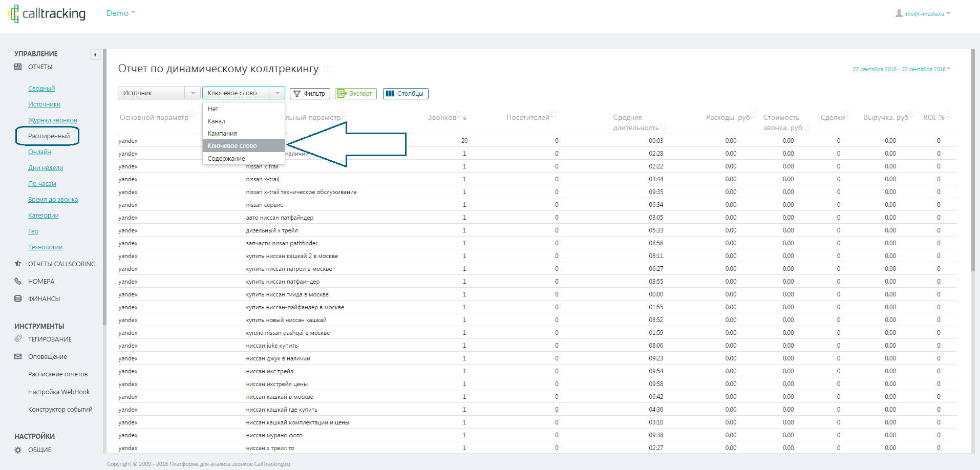The image size is (980, 470).
Task: Click keyword 'купить ниссан кашкай 2 в москве'
Action: (292, 256)
